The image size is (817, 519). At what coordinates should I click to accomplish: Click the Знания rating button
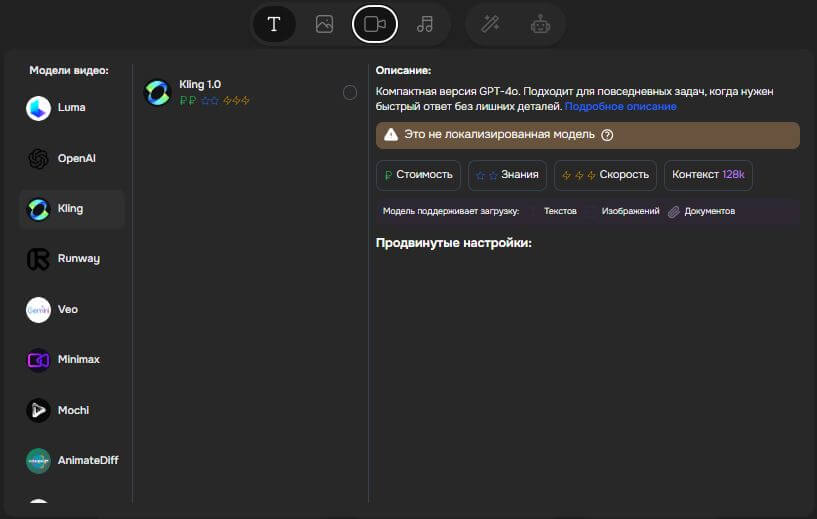click(x=507, y=175)
